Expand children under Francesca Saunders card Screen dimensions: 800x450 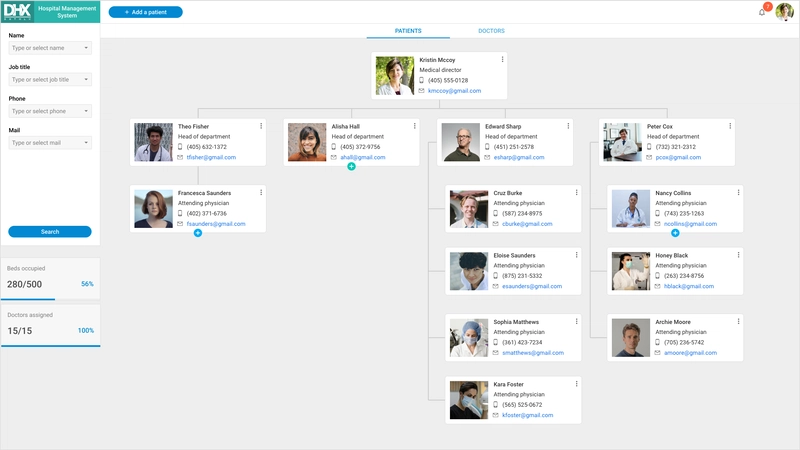pyautogui.click(x=198, y=233)
